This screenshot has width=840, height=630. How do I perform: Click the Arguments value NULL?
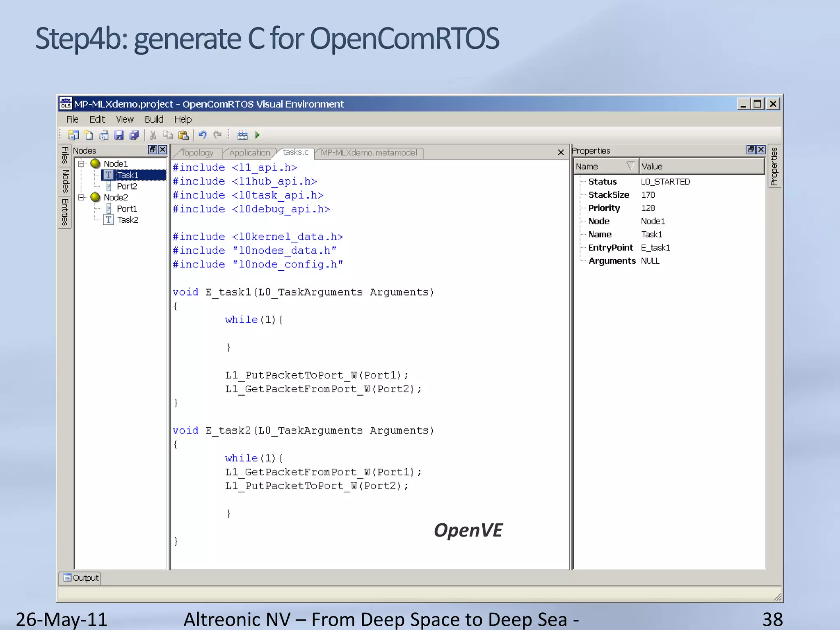[x=650, y=261]
